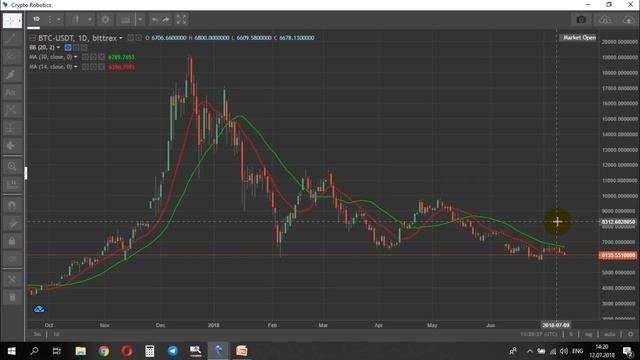Toggle auto scale button
The height and width of the screenshot is (360, 640).
pos(609,334)
